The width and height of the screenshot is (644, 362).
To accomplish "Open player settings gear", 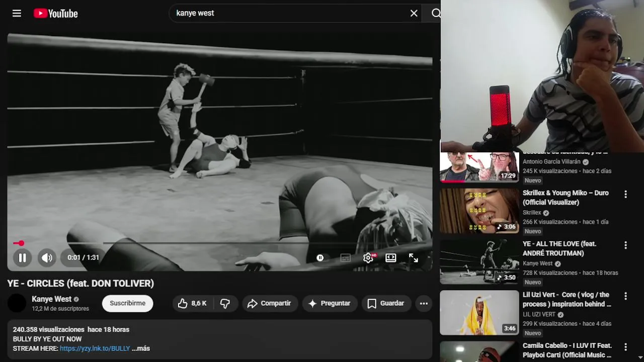I will tap(368, 258).
